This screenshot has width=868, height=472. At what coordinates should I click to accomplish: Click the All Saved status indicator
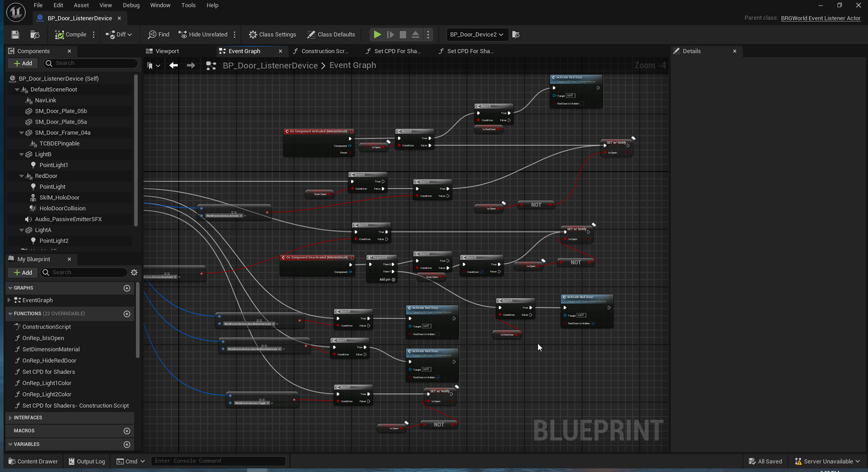coord(765,462)
